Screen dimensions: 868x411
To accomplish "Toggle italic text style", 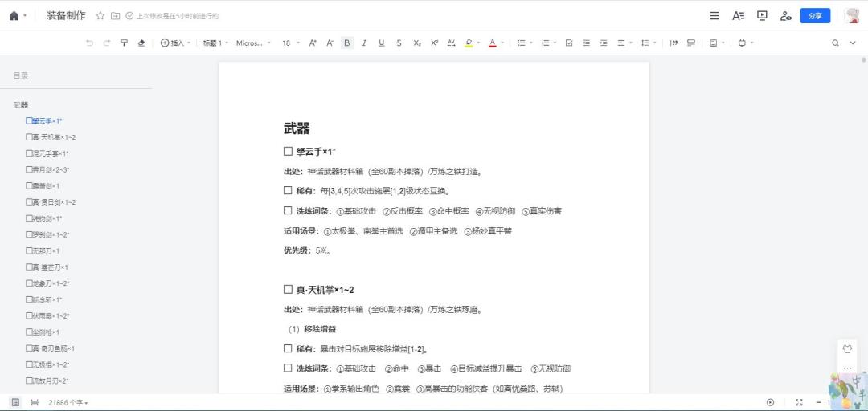I will click(x=364, y=43).
